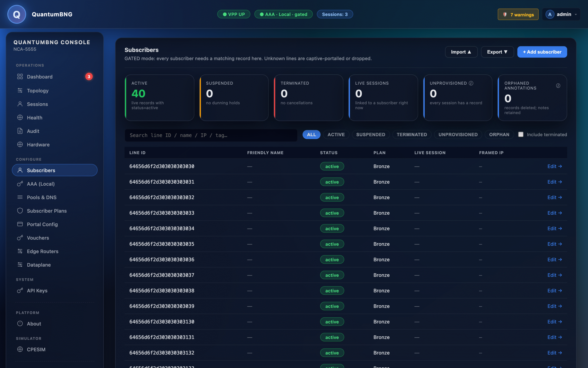Open Subscriber Plans in the sidebar
This screenshot has width=588, height=368.
click(x=55, y=211)
